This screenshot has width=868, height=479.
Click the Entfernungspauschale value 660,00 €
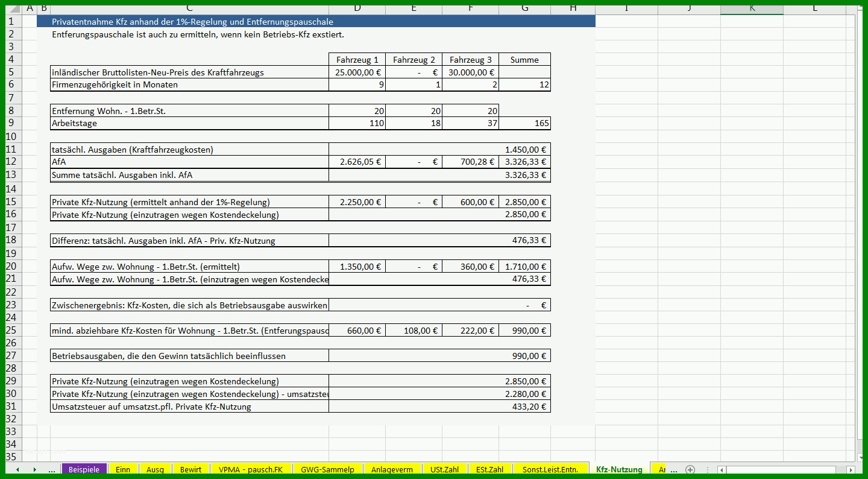357,330
